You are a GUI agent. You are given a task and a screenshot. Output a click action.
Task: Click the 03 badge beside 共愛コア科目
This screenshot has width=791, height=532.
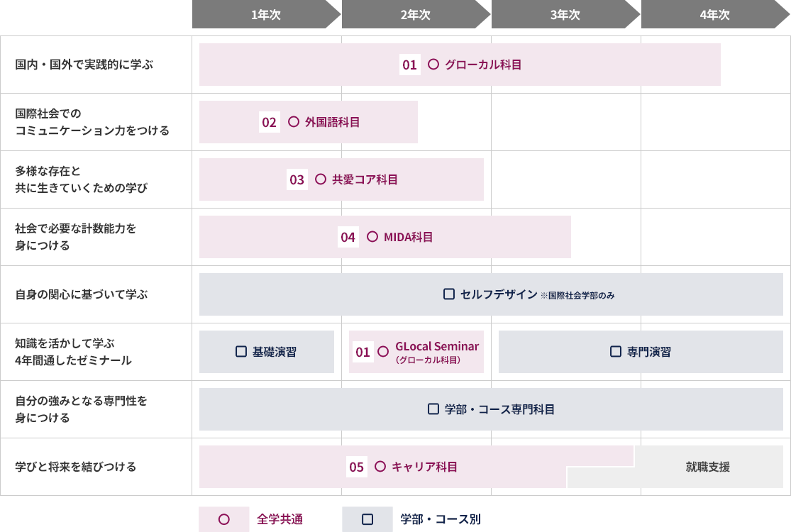coord(297,180)
